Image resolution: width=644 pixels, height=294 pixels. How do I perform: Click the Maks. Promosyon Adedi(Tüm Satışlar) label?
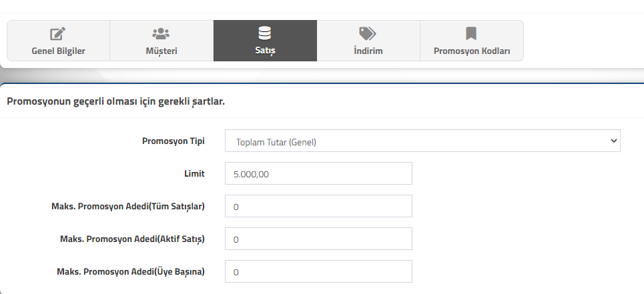(x=127, y=206)
